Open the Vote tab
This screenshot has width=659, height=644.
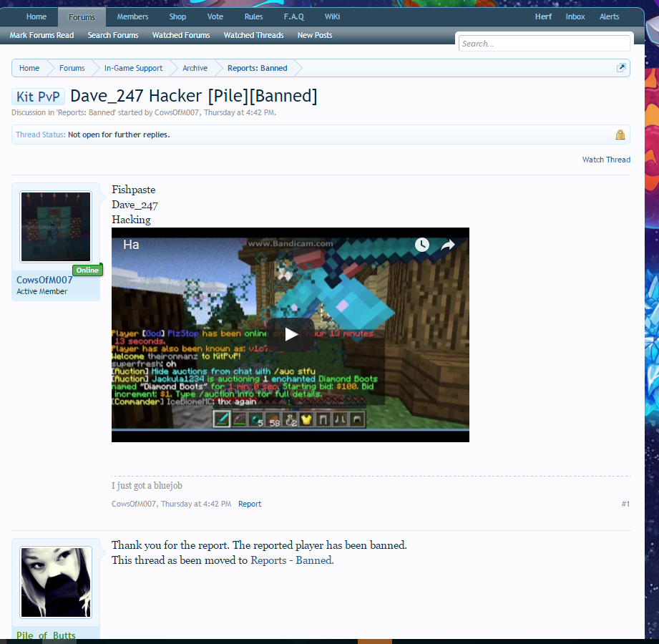tap(215, 16)
